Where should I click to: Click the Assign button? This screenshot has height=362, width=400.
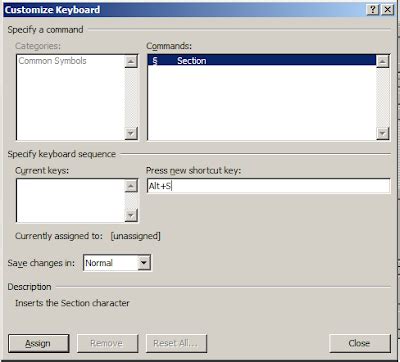point(39,343)
